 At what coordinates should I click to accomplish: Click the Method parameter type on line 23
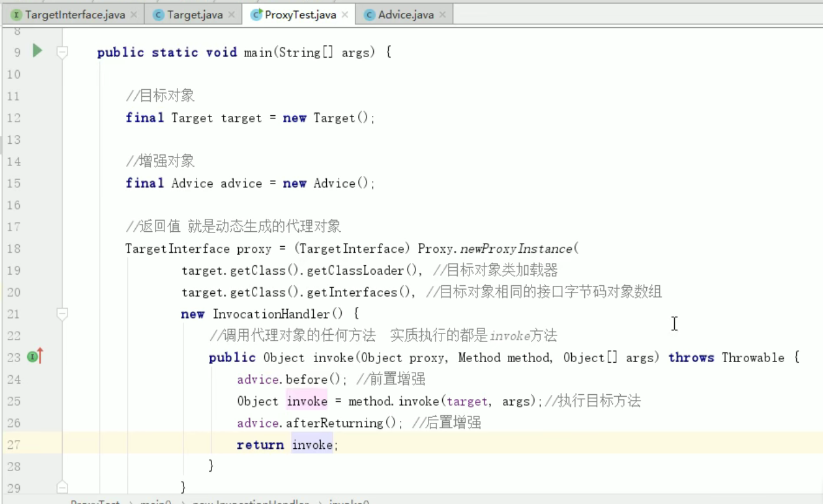(x=479, y=358)
